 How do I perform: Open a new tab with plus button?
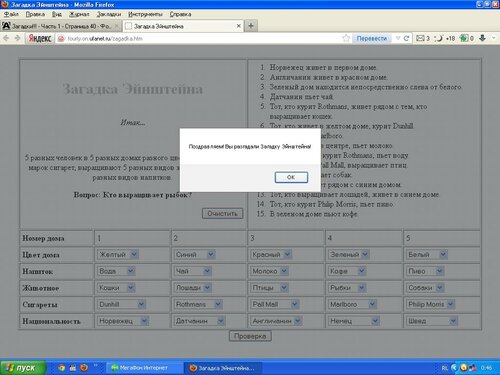(x=251, y=26)
